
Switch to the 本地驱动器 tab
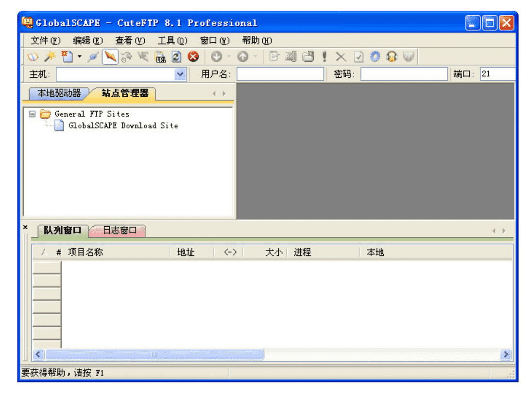coord(59,93)
